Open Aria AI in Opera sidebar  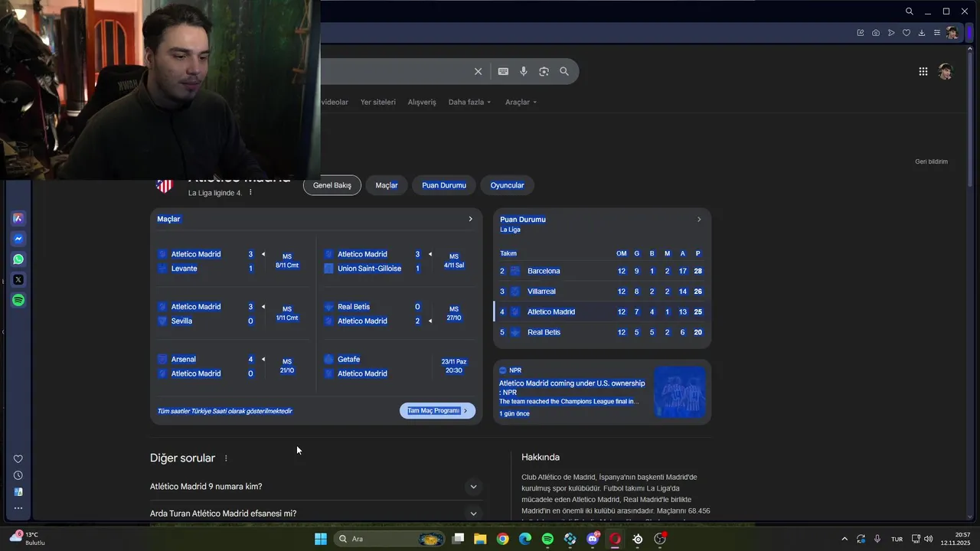point(18,218)
